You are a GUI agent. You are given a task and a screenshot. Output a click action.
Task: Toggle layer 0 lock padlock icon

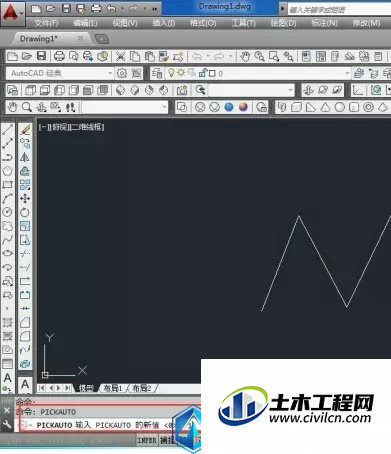pyautogui.click(x=202, y=73)
